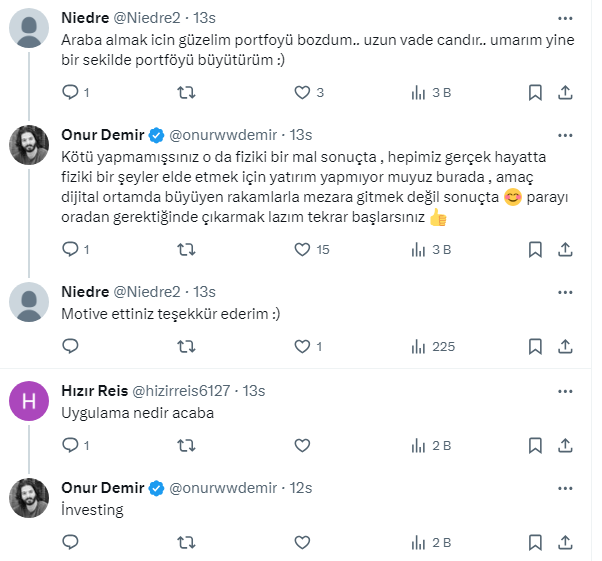Share Onur Demir's long reply
This screenshot has width=602, height=561.
pos(565,249)
